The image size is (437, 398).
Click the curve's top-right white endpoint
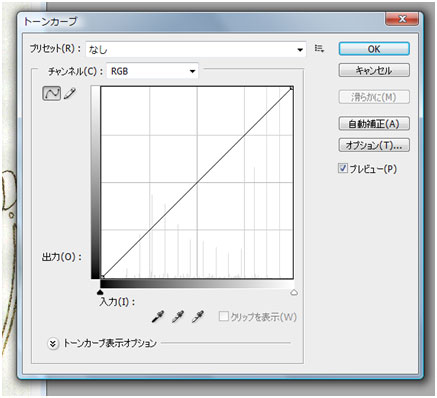click(291, 88)
